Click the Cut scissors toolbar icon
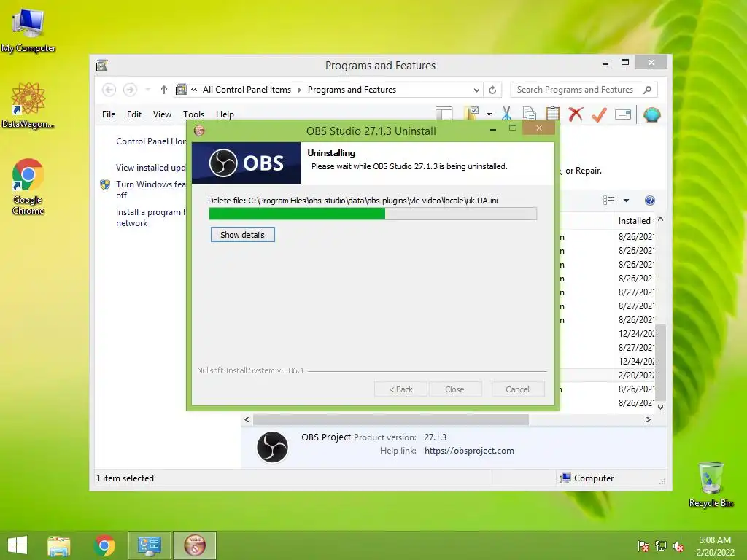Image resolution: width=747 pixels, height=560 pixels. [x=506, y=114]
